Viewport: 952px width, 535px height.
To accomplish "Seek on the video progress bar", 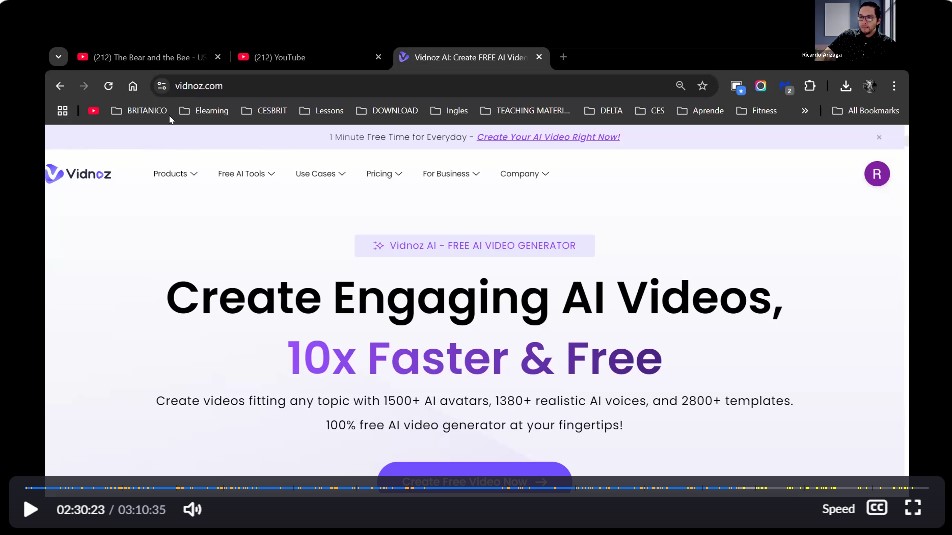I will click(477, 488).
